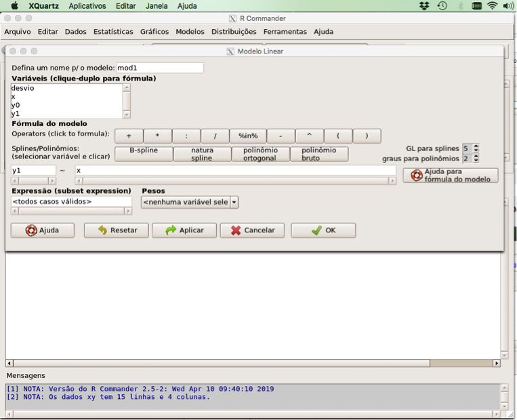Open the Modelos menu

(x=190, y=32)
